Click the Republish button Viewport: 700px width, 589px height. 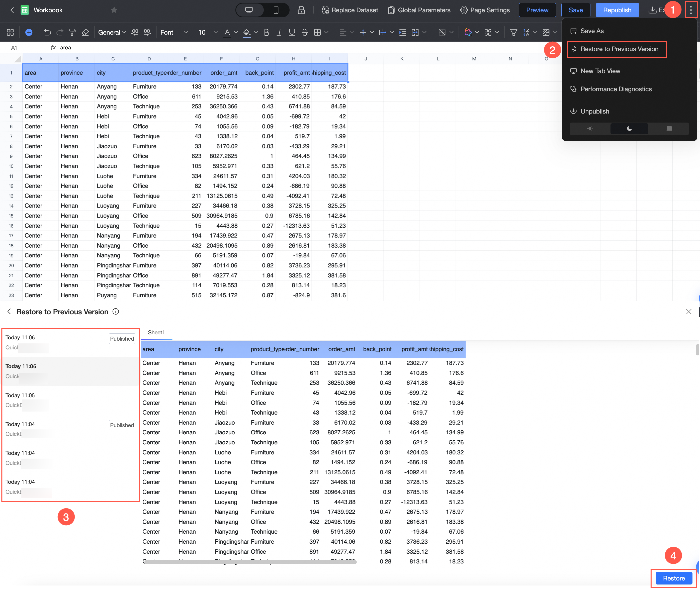pyautogui.click(x=617, y=10)
